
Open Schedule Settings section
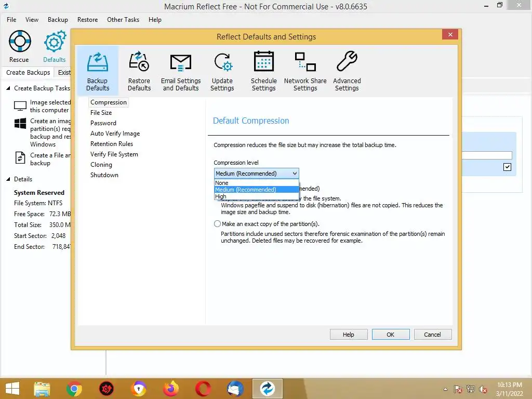click(263, 71)
